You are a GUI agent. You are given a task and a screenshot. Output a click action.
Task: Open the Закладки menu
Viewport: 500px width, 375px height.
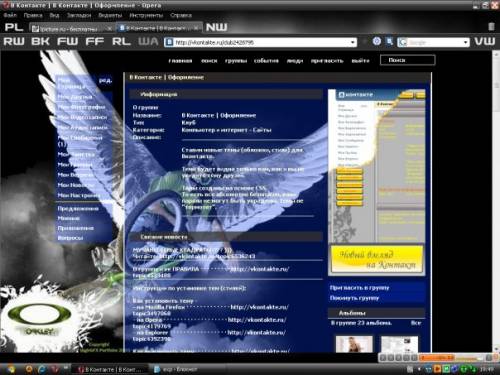point(79,15)
